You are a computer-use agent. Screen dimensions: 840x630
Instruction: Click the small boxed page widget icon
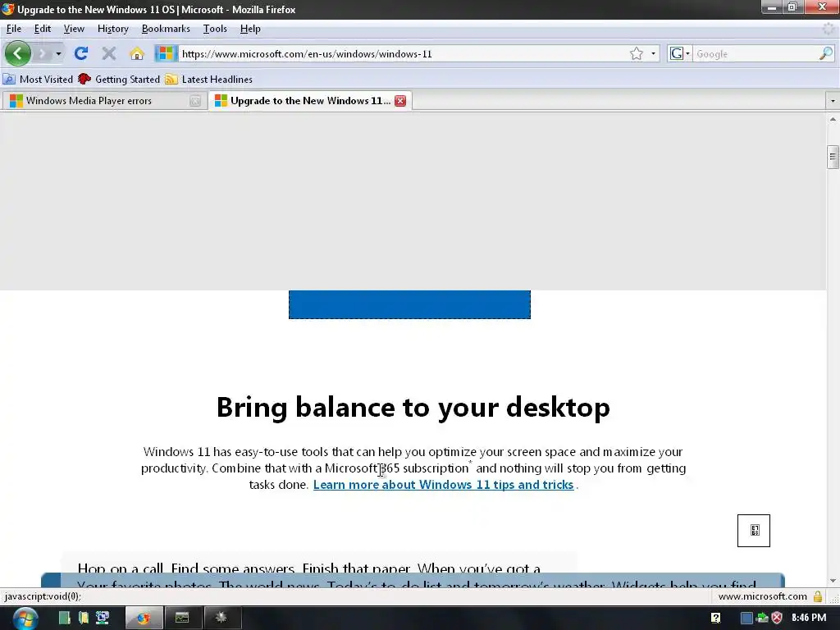coord(754,531)
